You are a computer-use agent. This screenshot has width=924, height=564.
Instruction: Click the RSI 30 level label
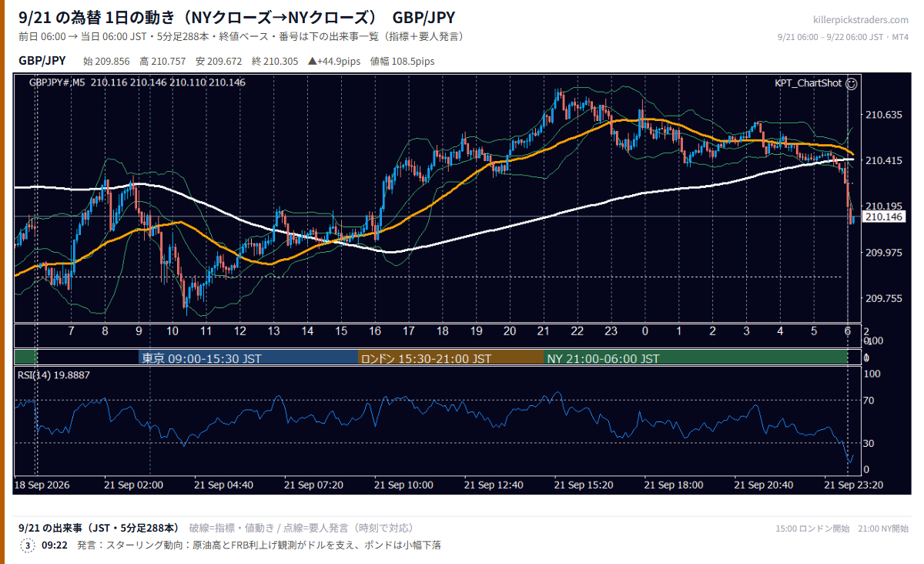click(x=870, y=443)
